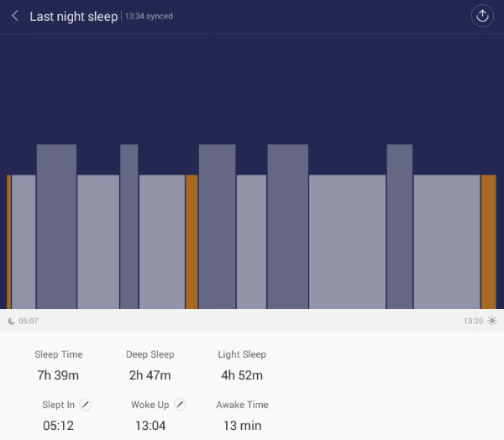Tap the Woke Up 13:04 time
The width and height of the screenshot is (504, 440).
tap(150, 426)
